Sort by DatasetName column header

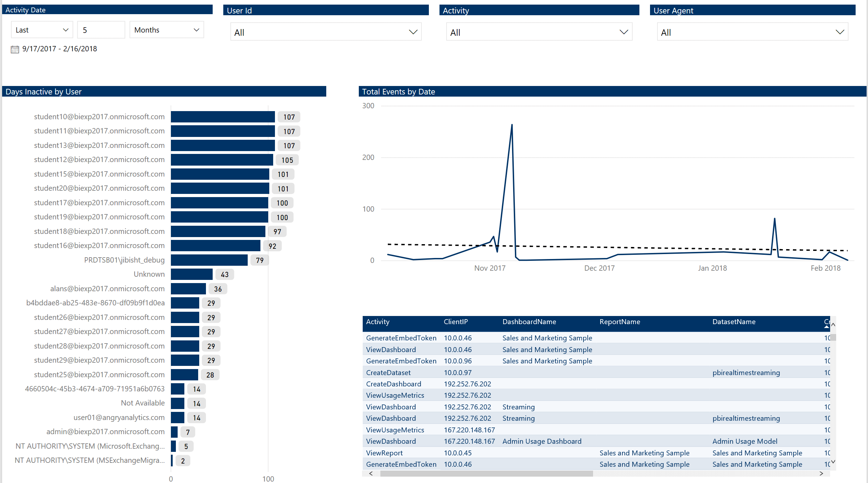734,322
